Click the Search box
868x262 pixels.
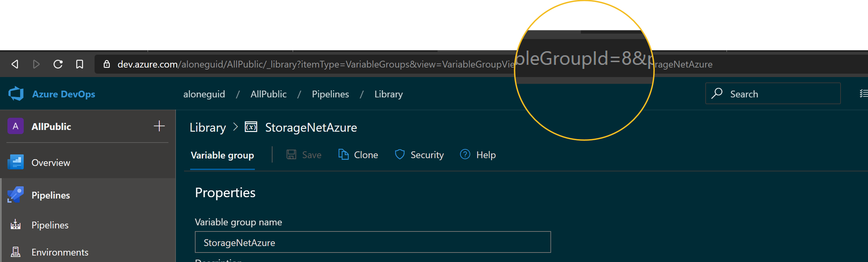[x=773, y=93]
